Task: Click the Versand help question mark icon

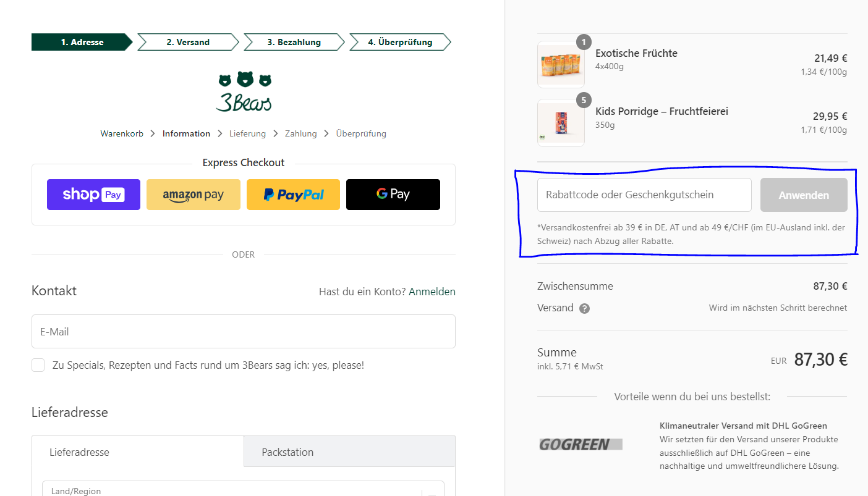Action: pyautogui.click(x=584, y=308)
